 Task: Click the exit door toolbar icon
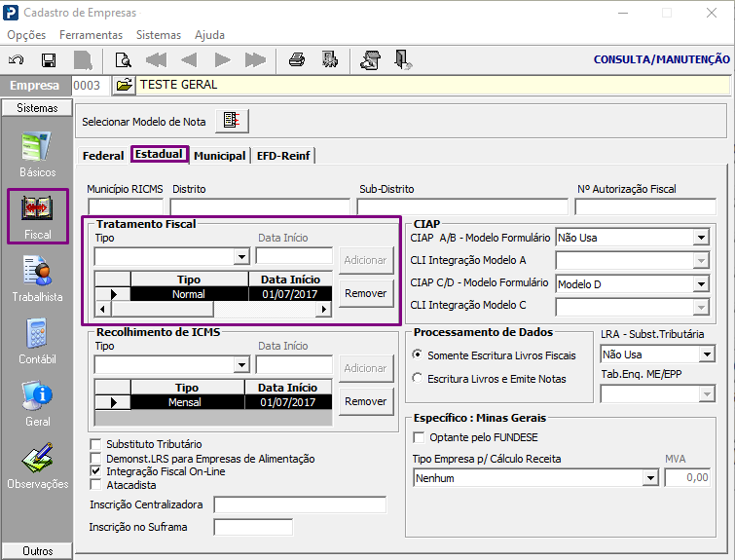[x=403, y=60]
